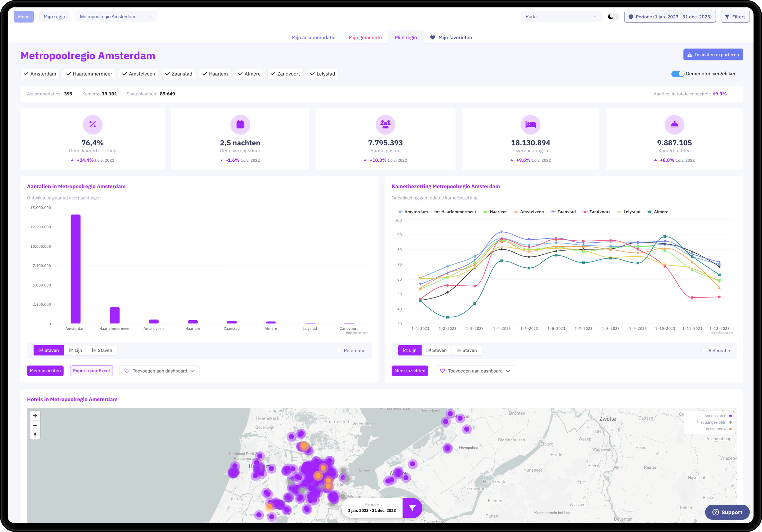Toggle the Zandvoort municipality filter
Image resolution: width=762 pixels, height=532 pixels.
point(285,74)
